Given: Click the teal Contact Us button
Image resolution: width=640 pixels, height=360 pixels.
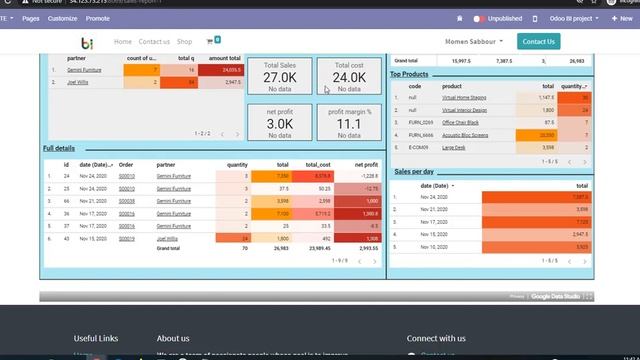Looking at the screenshot, I should [x=538, y=41].
